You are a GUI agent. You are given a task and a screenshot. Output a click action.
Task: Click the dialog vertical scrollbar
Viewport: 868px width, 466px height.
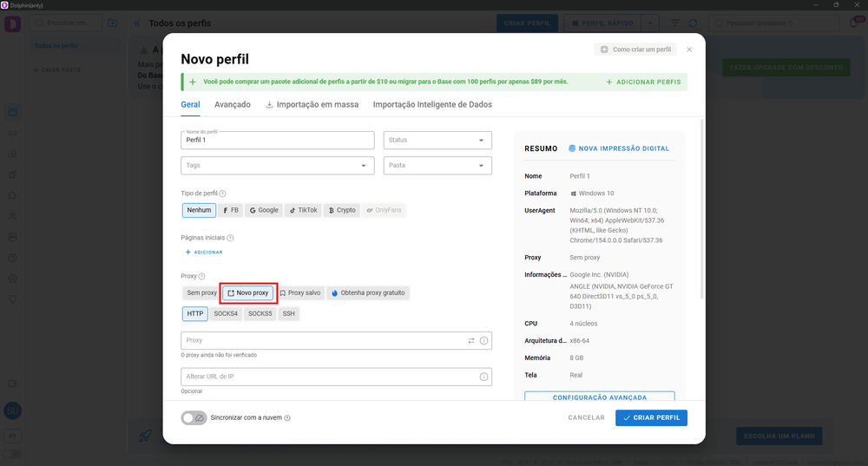(x=702, y=208)
